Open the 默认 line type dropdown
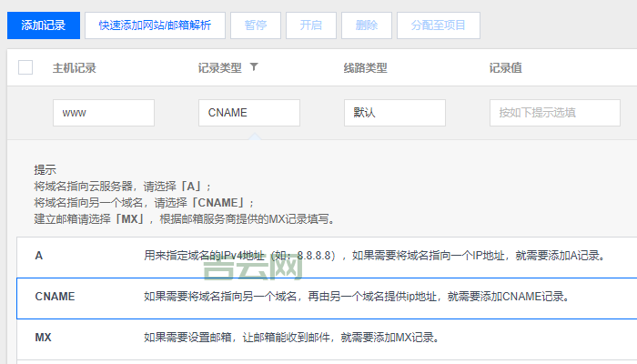This screenshot has height=364, width=637. (394, 113)
